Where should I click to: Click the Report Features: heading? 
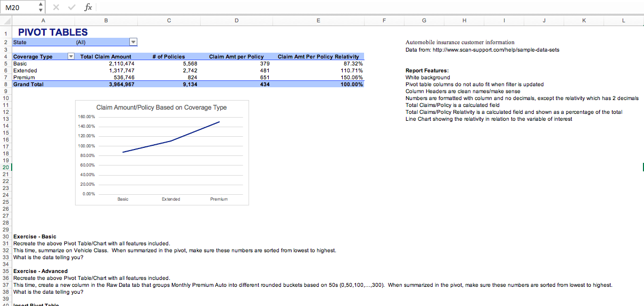427,70
